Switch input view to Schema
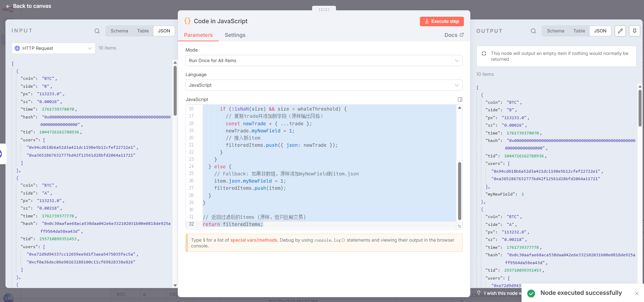 pyautogui.click(x=119, y=31)
